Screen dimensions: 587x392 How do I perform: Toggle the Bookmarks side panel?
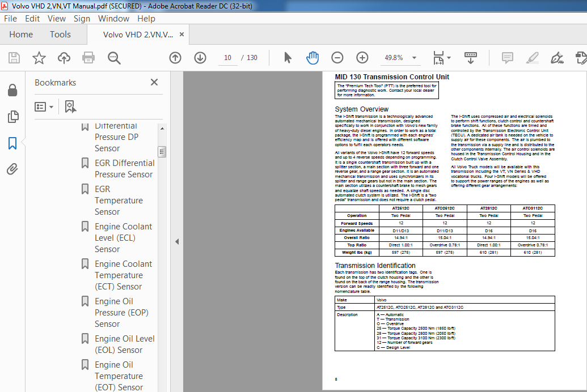12,143
